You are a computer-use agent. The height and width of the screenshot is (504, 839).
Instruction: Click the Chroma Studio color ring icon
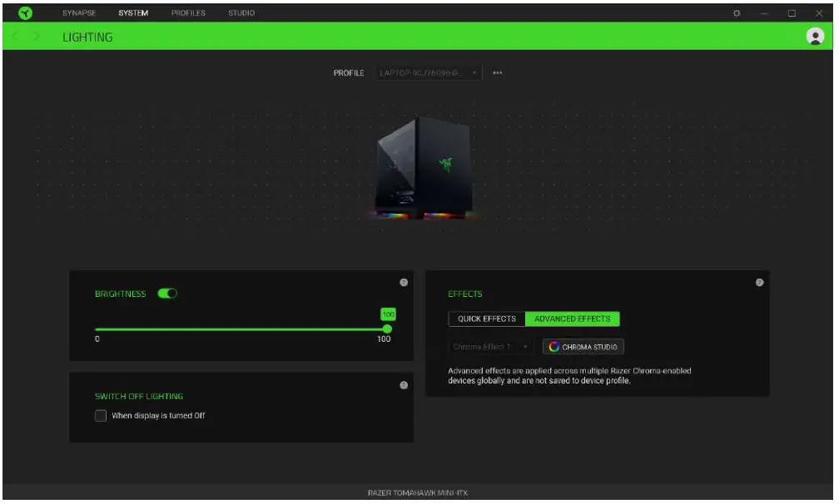coord(554,347)
